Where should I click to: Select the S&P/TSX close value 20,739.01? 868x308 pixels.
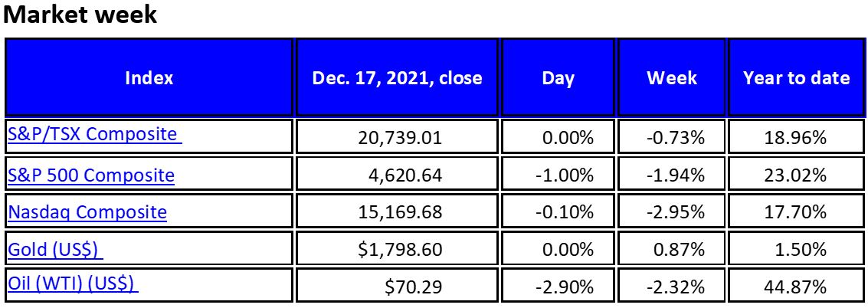tap(400, 138)
